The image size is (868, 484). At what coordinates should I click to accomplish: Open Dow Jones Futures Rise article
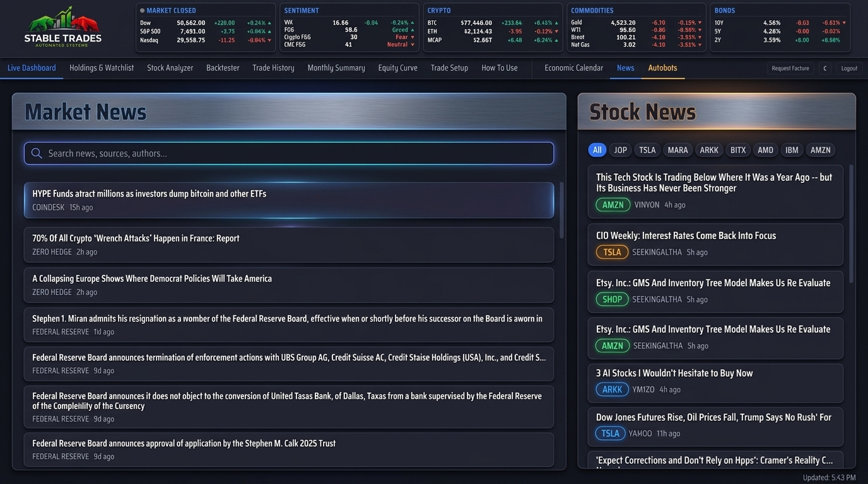pos(715,426)
